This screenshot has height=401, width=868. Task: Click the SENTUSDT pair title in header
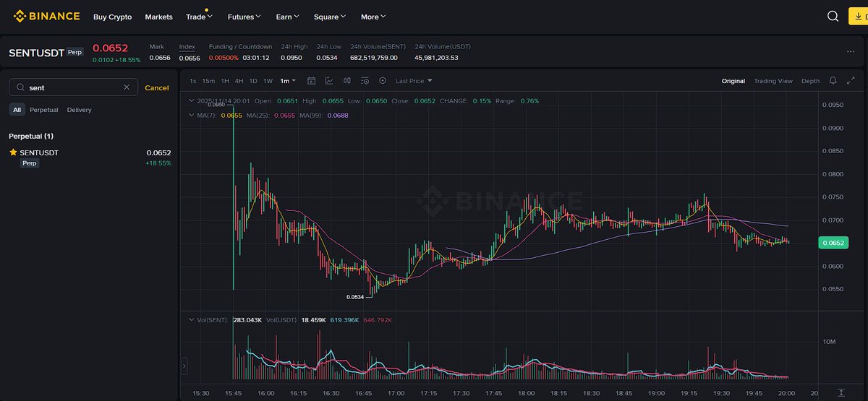[36, 53]
